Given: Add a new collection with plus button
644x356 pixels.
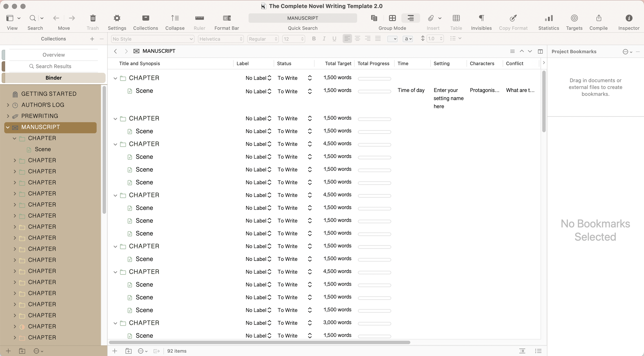Looking at the screenshot, I should pyautogui.click(x=92, y=39).
